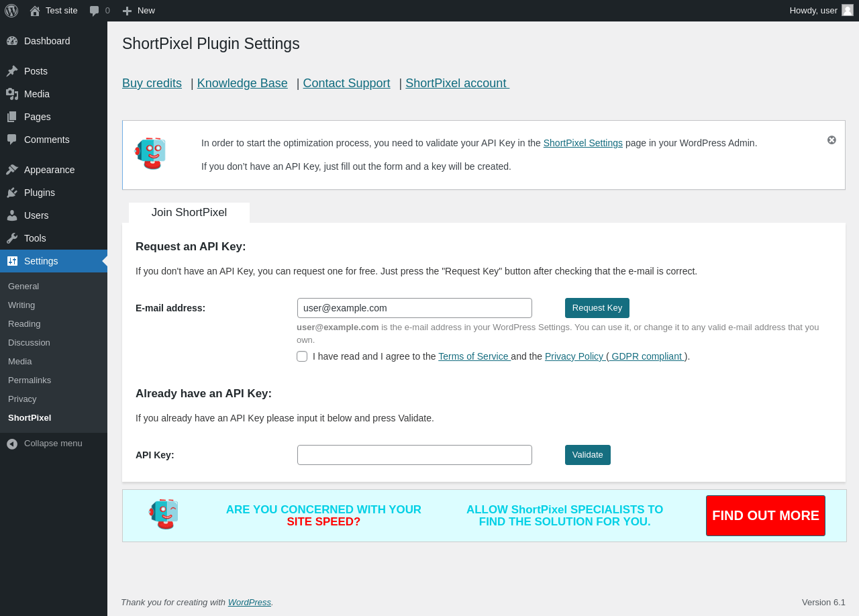Screen dimensions: 859x616
Task: Open the Plugins menu item
Action: coord(54,193)
